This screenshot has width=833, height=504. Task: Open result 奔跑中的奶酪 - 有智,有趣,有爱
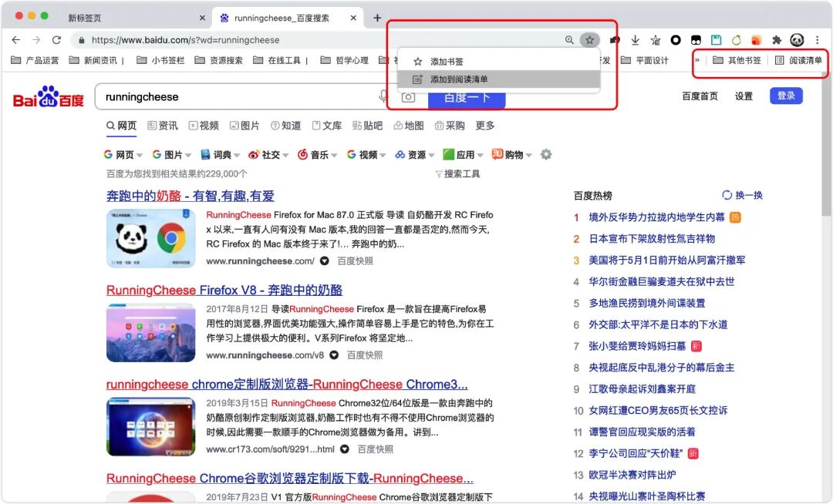click(x=191, y=196)
